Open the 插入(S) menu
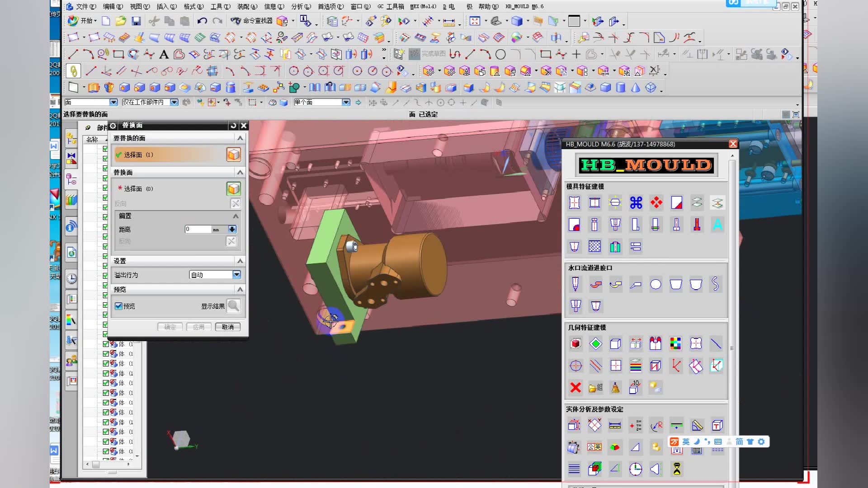Image resolution: width=868 pixels, height=488 pixels. tap(166, 6)
